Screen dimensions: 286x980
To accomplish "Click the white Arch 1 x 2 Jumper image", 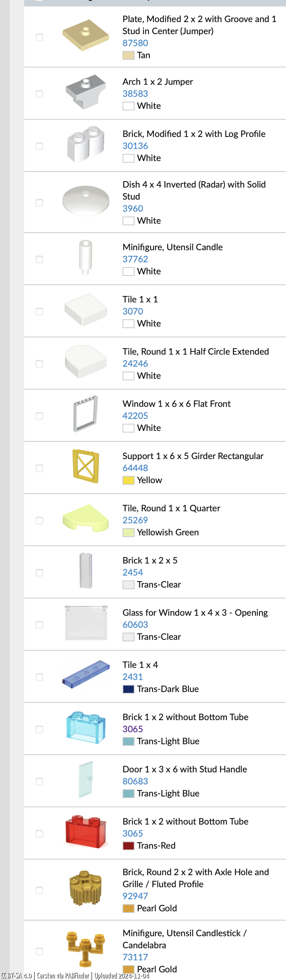I will [86, 92].
